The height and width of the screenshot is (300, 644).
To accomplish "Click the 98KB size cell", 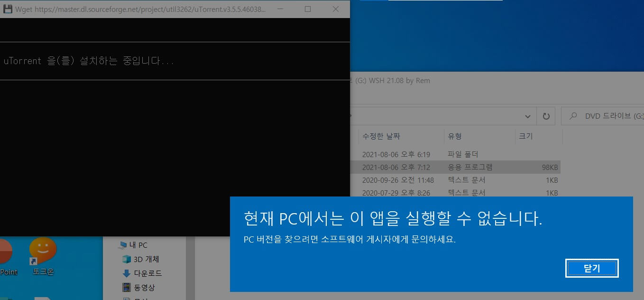I will coord(550,167).
